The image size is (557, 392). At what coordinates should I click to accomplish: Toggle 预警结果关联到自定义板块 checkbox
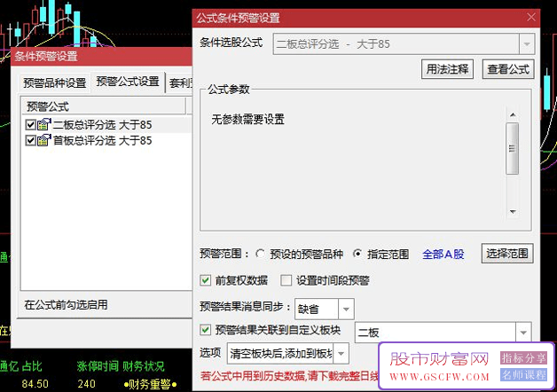[x=205, y=330]
